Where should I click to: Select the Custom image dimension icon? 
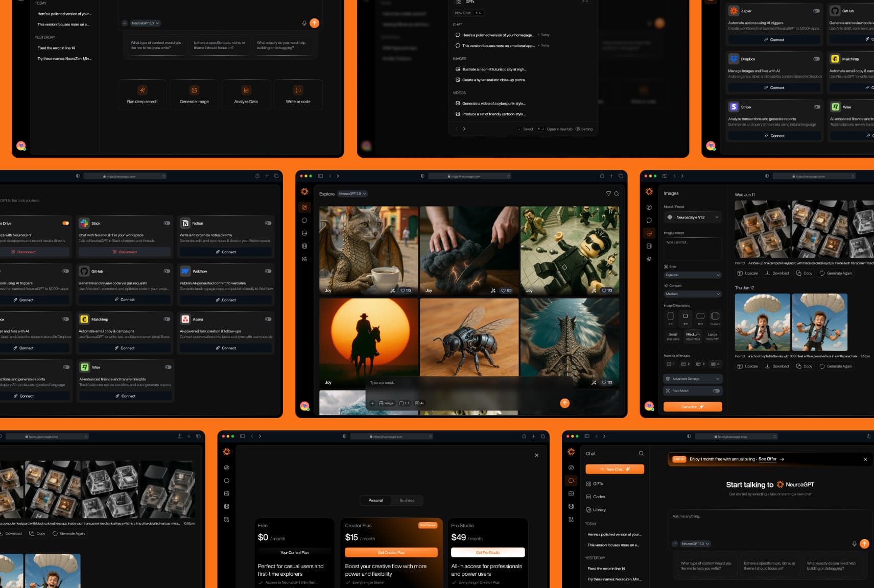[715, 316]
